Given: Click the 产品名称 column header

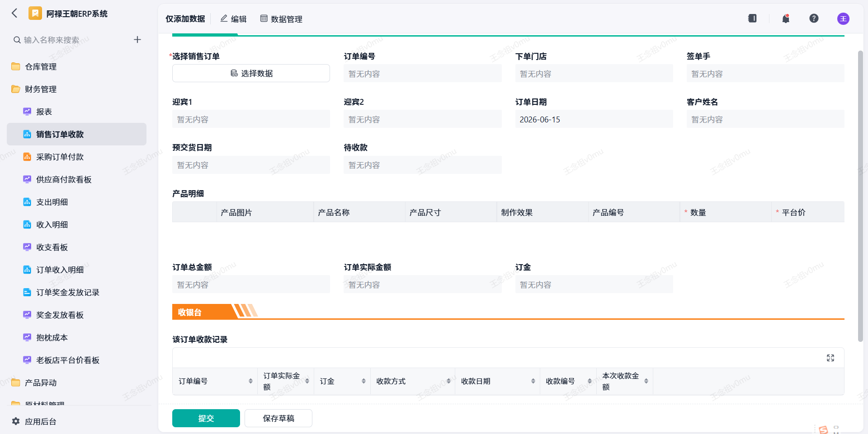Looking at the screenshot, I should pyautogui.click(x=359, y=212).
